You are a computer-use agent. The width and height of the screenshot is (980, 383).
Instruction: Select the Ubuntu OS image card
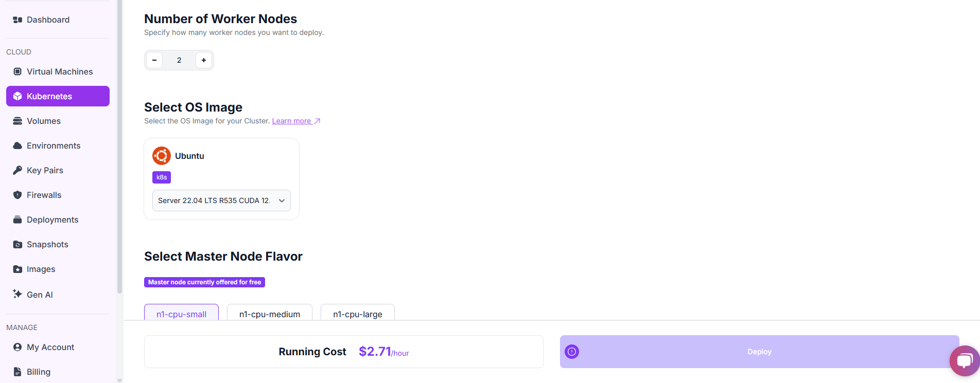pos(221,178)
